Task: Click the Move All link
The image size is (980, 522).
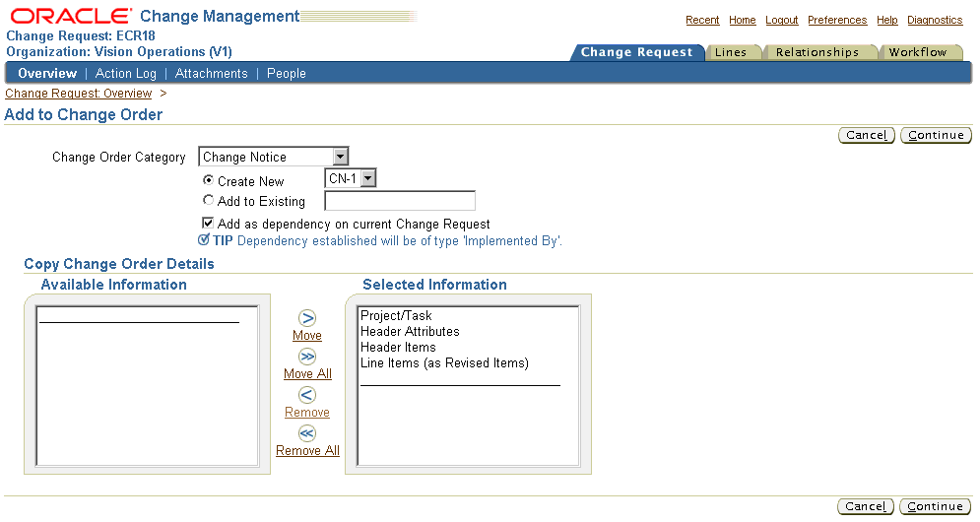Action: coord(307,374)
